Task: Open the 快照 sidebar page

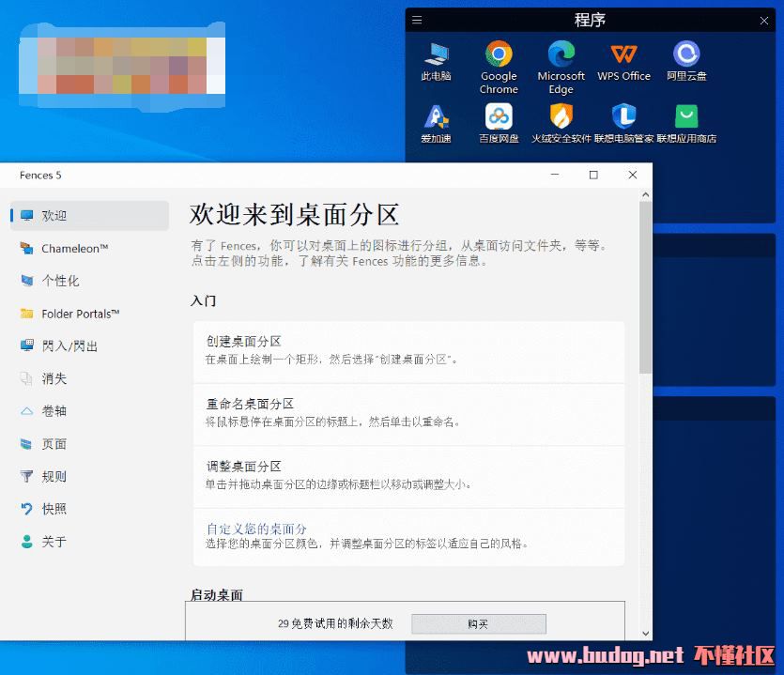Action: point(54,509)
